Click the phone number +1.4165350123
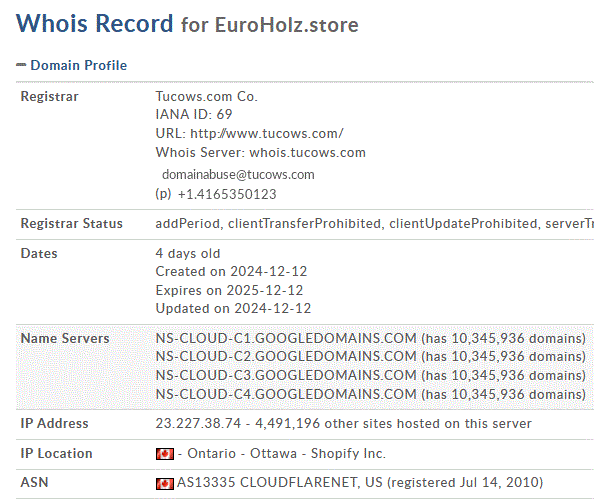This screenshot has width=595, height=500. [227, 194]
